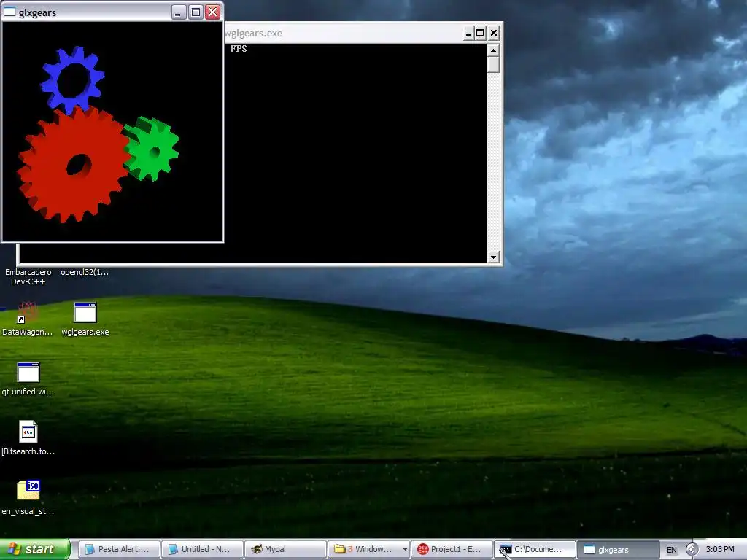
Task: Minimize the wglgears.exe console window
Action: click(468, 33)
